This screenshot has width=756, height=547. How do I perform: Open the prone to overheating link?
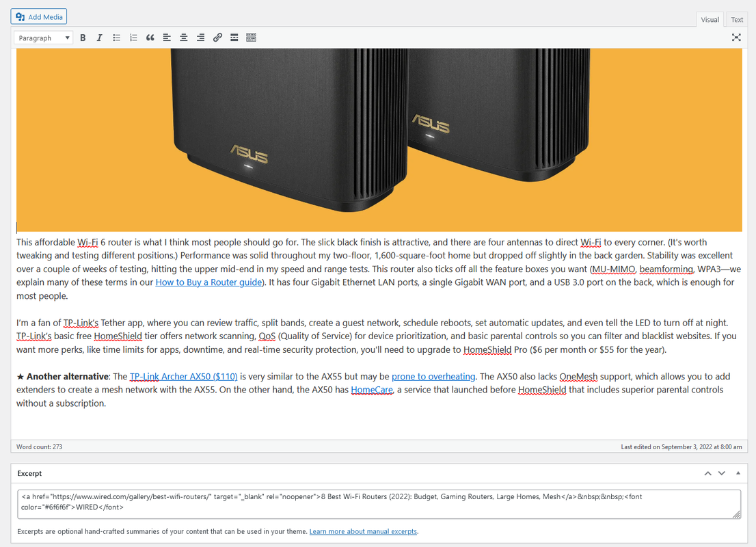point(433,376)
